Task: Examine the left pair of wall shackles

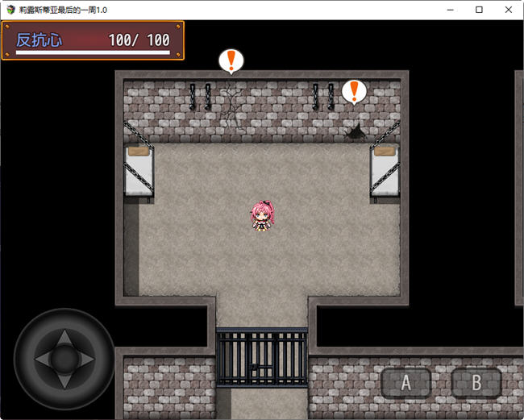Action: 199,96
